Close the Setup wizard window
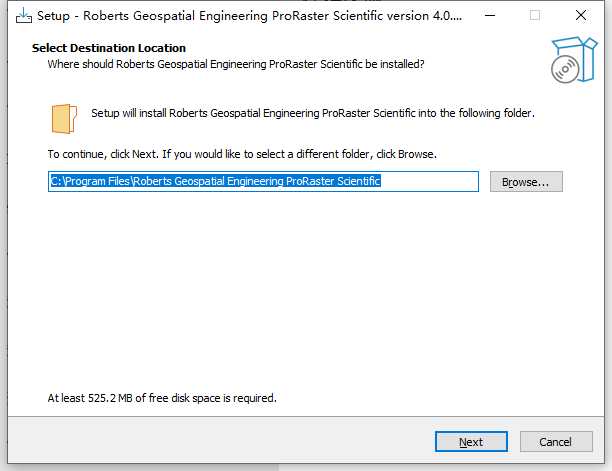The image size is (612, 471). coord(581,16)
